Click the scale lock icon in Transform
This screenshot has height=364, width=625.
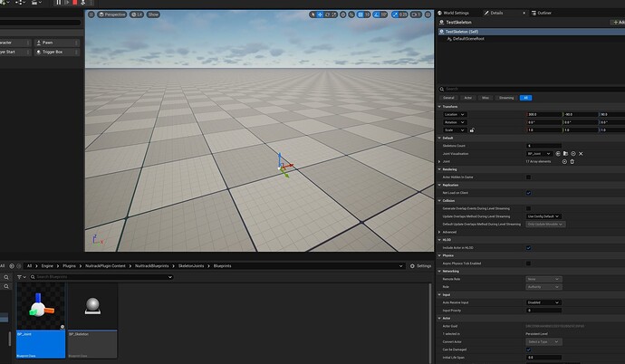coord(471,129)
